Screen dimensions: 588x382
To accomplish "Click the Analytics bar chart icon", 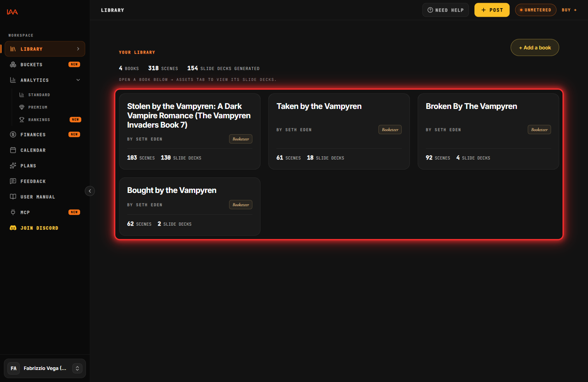I will [x=13, y=80].
